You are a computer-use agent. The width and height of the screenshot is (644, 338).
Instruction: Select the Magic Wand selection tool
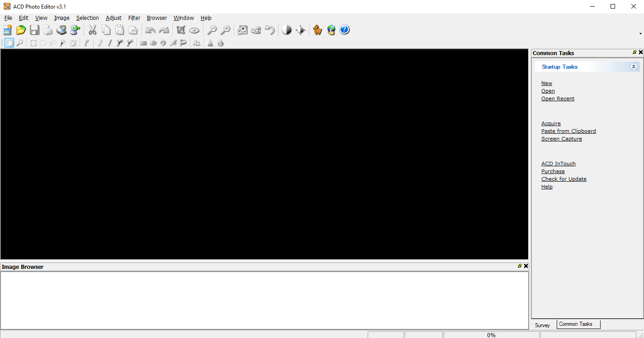[x=63, y=43]
